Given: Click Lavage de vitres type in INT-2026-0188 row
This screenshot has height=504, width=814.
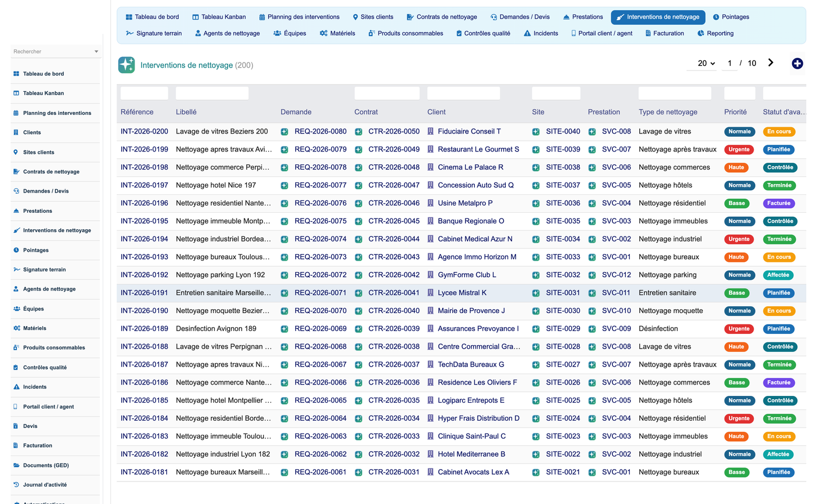Looking at the screenshot, I should point(665,347).
